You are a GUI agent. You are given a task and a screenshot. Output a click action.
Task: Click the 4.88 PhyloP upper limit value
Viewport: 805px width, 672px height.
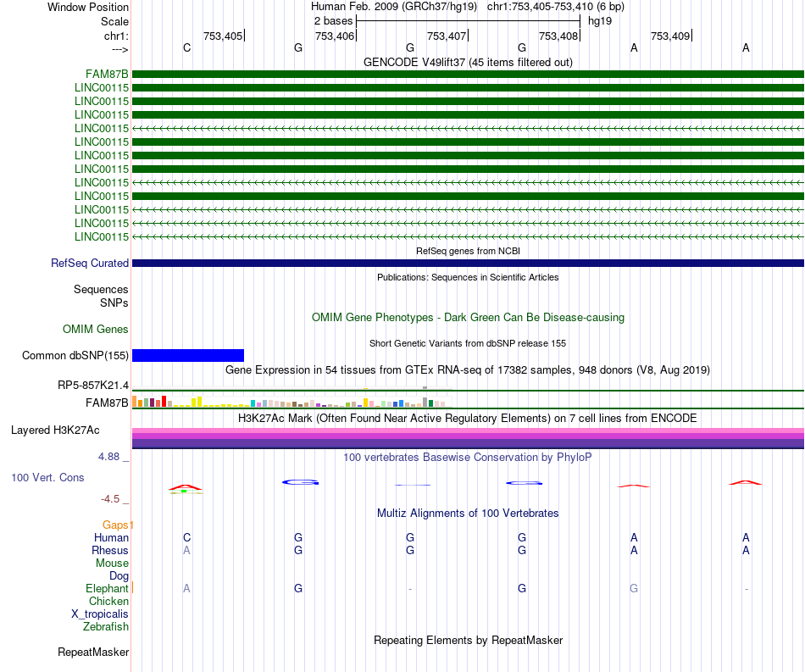point(108,457)
